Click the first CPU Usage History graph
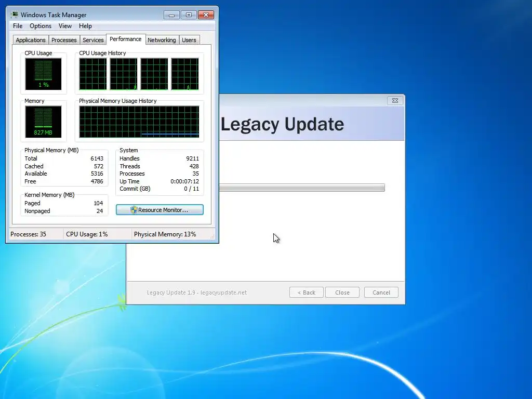The width and height of the screenshot is (532, 399). coord(93,74)
